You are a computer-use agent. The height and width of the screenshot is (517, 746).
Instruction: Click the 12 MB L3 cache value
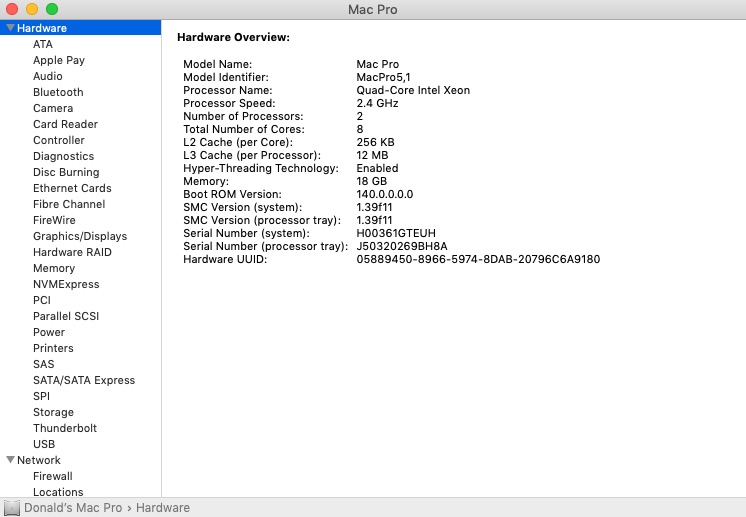[x=372, y=155]
